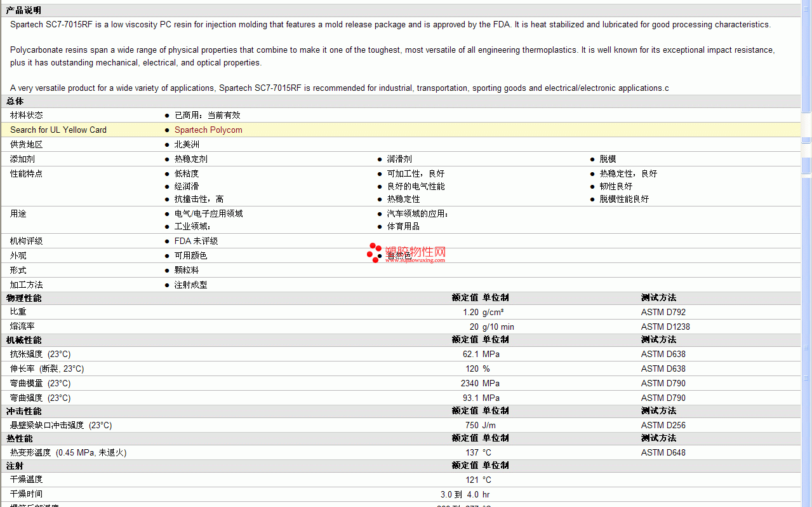This screenshot has height=507, width=812.
Task: Click the 抗撞击性，高 feature
Action: click(x=199, y=199)
